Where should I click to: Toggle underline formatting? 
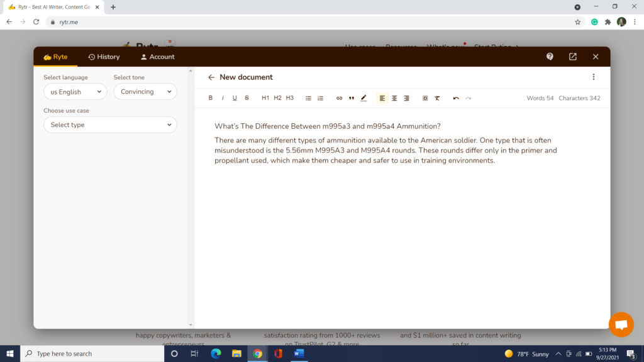tap(235, 98)
